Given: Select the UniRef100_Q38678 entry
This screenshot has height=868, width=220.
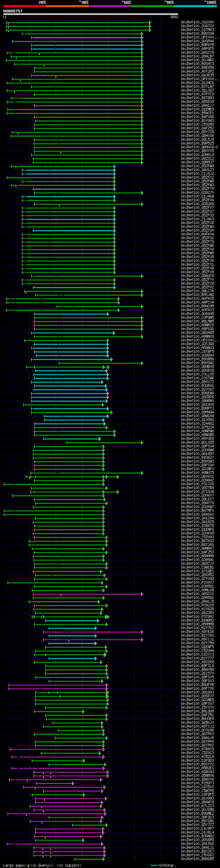Looking at the screenshot, I should coord(197,526).
